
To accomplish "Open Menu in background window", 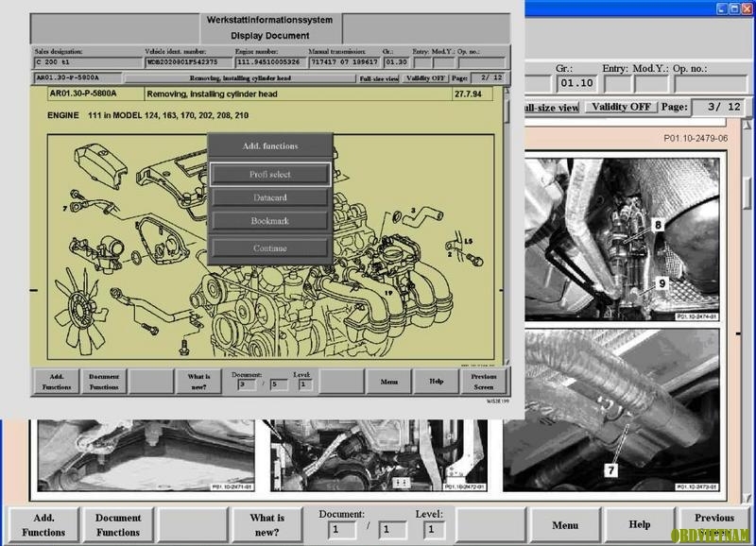I will (565, 525).
